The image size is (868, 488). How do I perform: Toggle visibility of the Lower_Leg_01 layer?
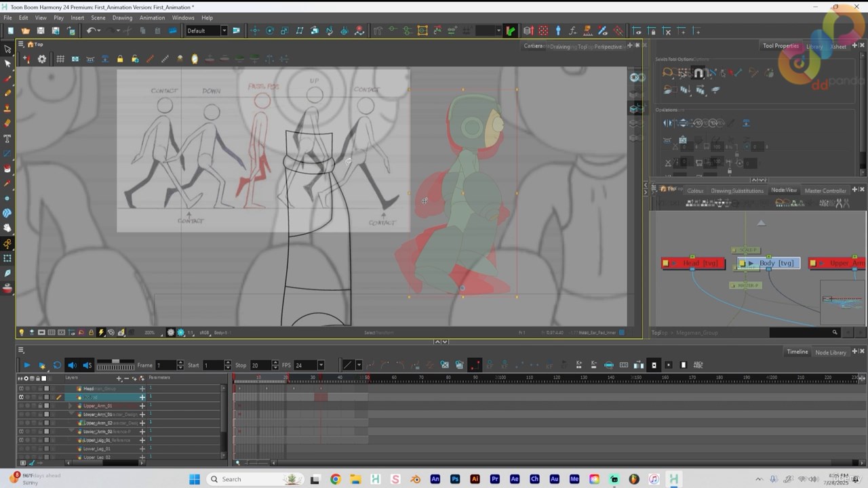click(x=21, y=449)
